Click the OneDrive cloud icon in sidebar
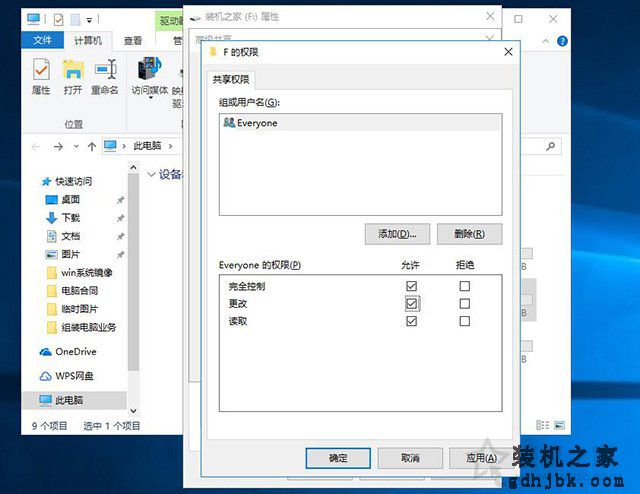This screenshot has height=494, width=640. [45, 352]
